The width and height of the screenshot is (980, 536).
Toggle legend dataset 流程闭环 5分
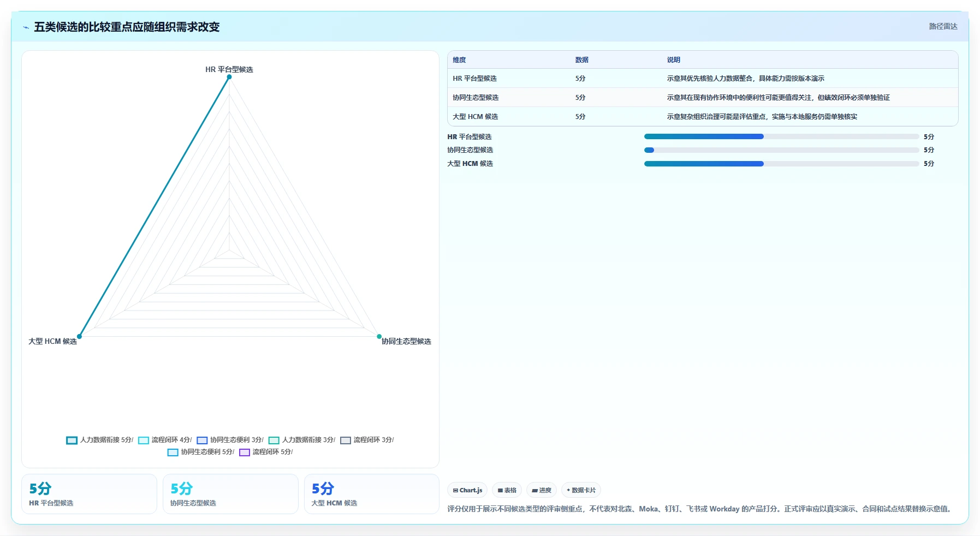(x=266, y=452)
